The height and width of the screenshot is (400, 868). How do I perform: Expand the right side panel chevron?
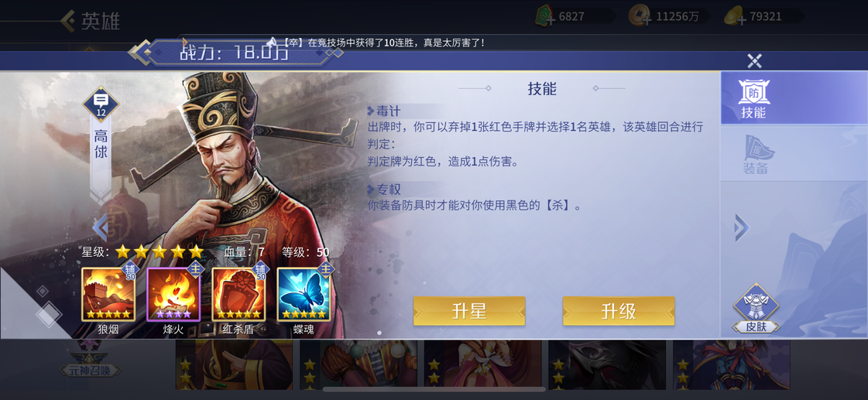tap(742, 227)
